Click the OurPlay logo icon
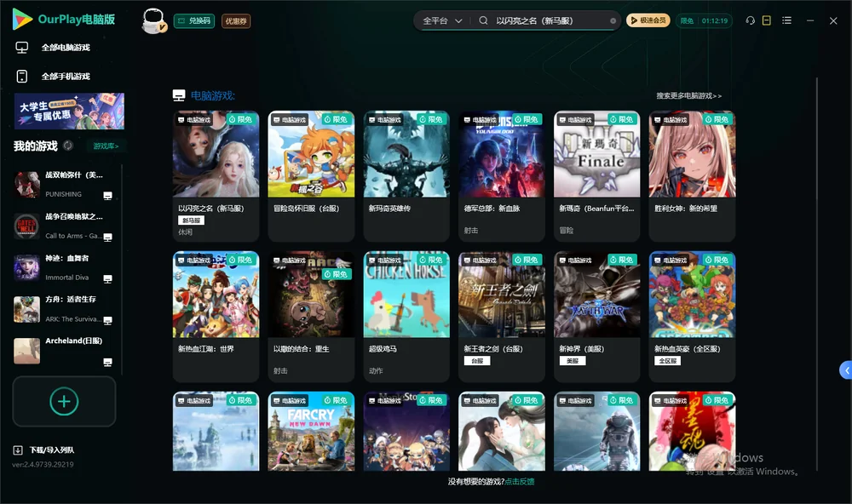The height and width of the screenshot is (504, 852). pos(22,20)
